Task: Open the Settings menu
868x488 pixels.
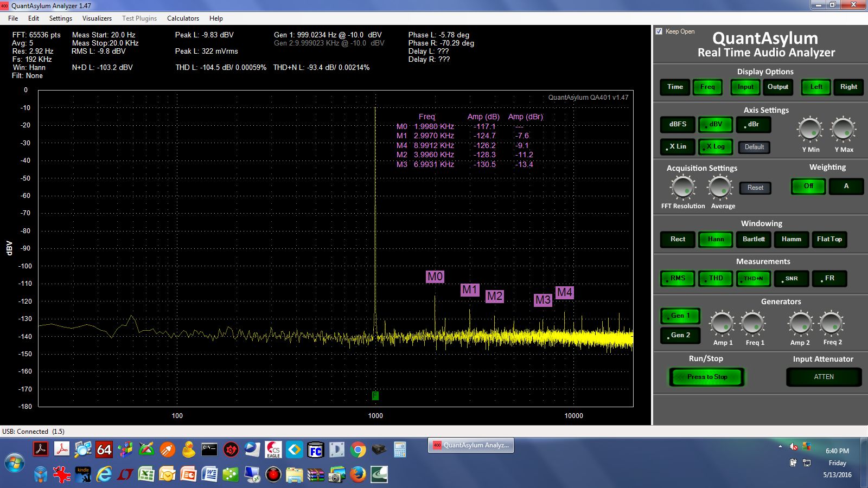Action: pyautogui.click(x=61, y=18)
